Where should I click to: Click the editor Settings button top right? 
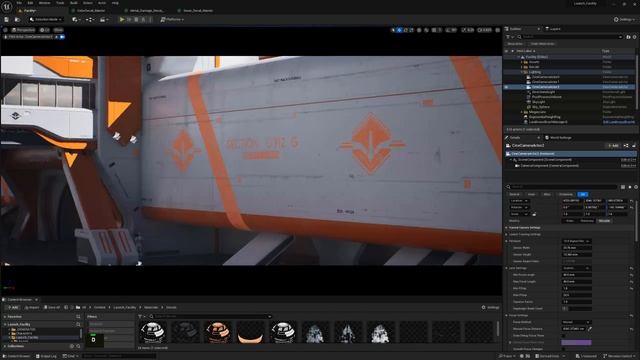click(x=624, y=20)
